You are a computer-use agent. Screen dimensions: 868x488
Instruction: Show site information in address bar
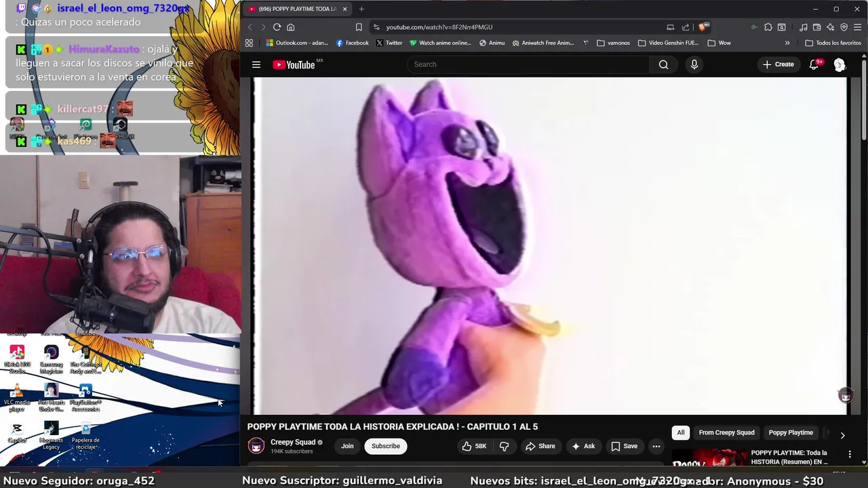point(376,27)
